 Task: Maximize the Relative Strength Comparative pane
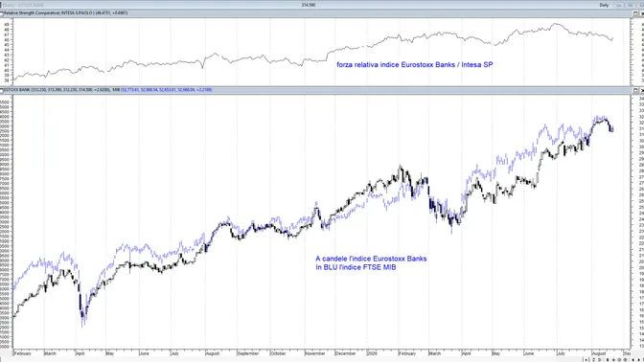(x=635, y=13)
